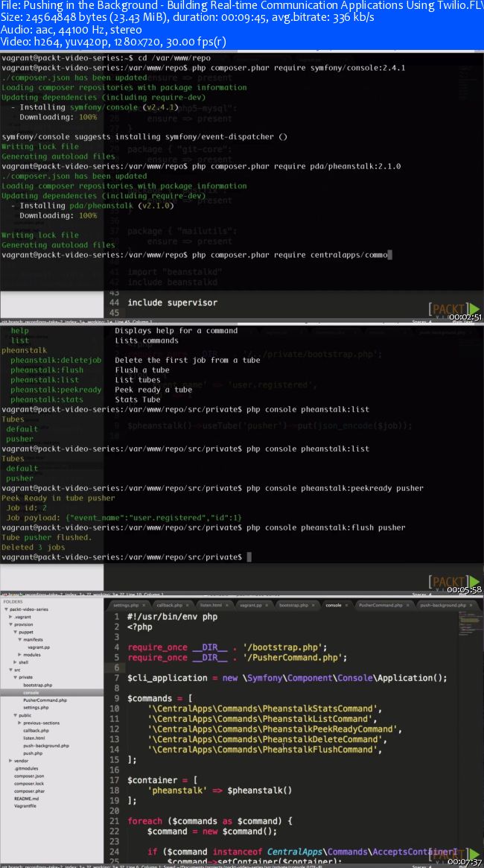Screen dimensions: 484x868
Task: Click terminal text 'Tube pusher flushed.'
Action: tap(46, 537)
